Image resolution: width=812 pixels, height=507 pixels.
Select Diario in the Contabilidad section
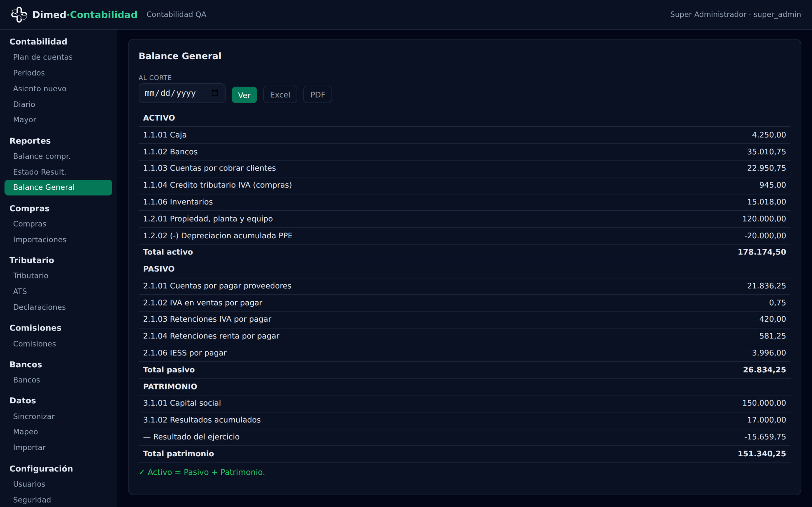pos(24,104)
